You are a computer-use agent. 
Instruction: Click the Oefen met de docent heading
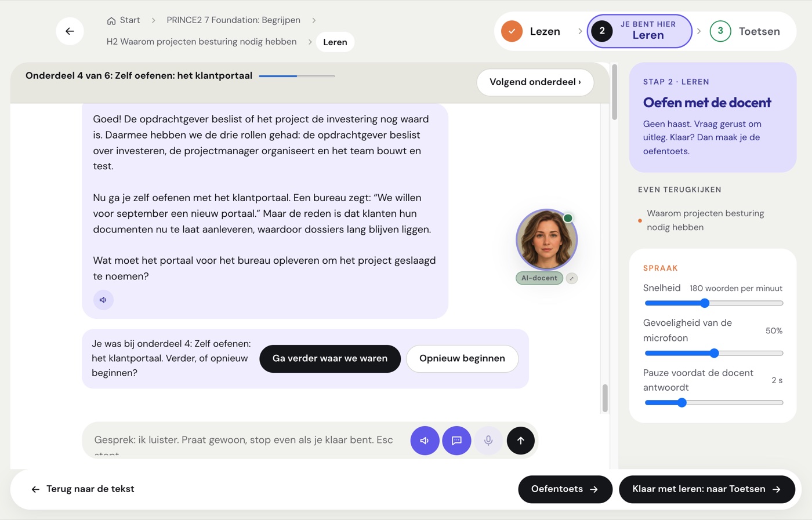[707, 103]
